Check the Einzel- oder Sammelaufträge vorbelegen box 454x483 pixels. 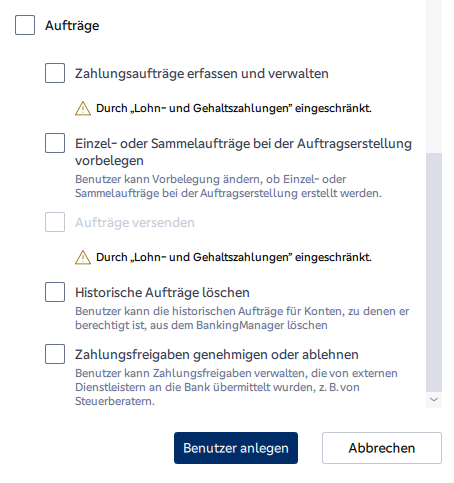[55, 143]
